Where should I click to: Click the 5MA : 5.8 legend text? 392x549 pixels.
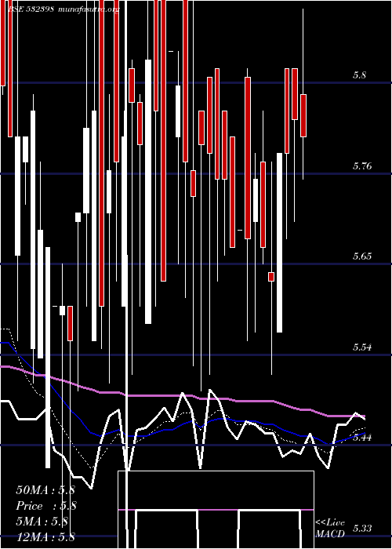pyautogui.click(x=42, y=521)
